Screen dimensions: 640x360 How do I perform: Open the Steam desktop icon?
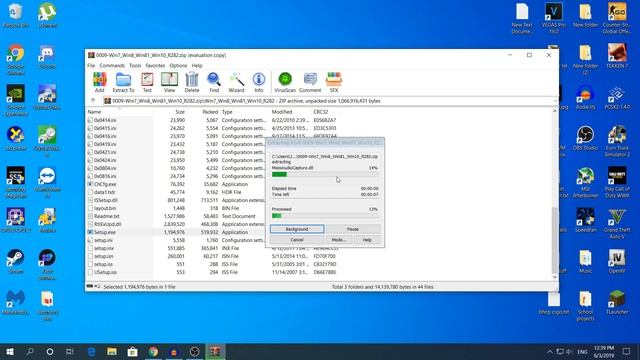[x=16, y=261]
